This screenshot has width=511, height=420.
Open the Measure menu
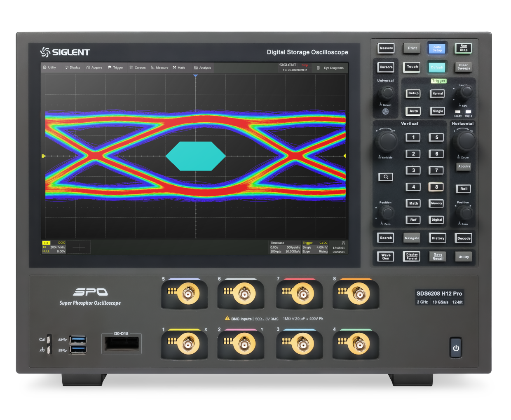(159, 68)
